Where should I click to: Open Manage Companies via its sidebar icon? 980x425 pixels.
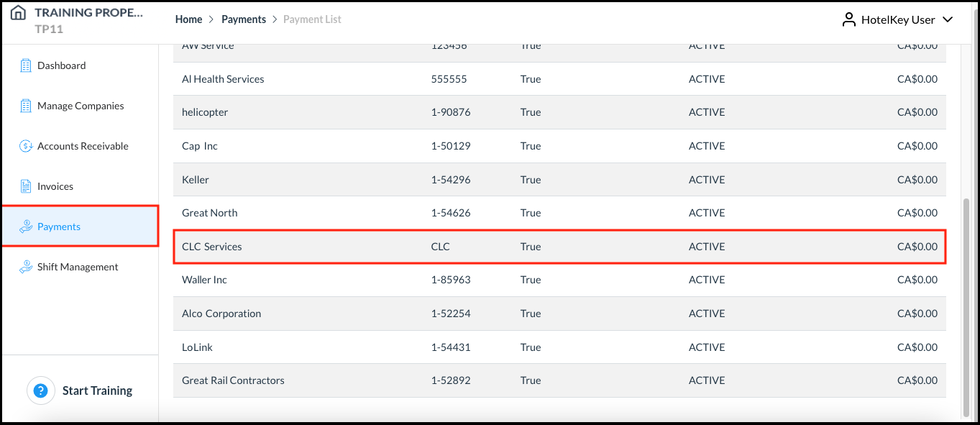(24, 105)
